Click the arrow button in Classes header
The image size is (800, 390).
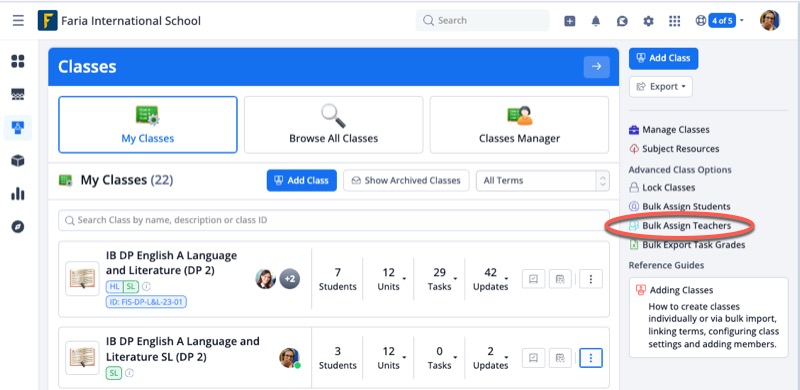(596, 67)
